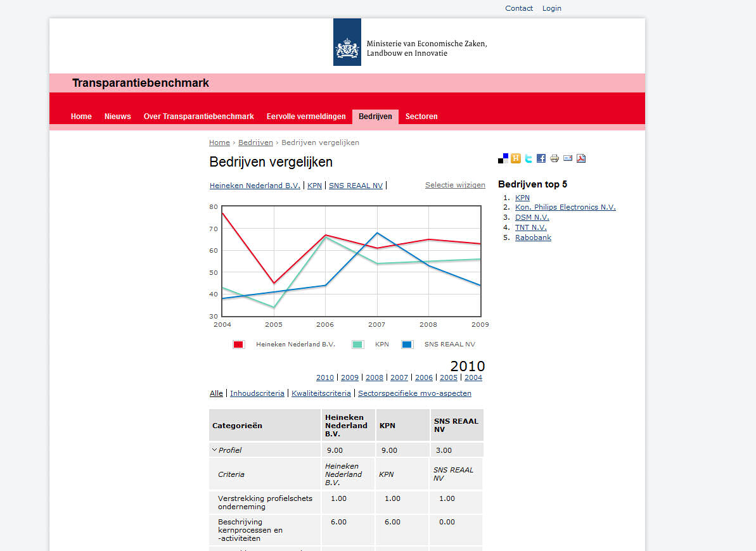Go to Home in the breadcrumb
756x551 pixels.
pos(219,142)
